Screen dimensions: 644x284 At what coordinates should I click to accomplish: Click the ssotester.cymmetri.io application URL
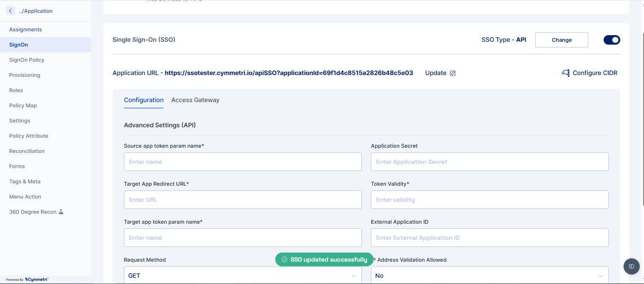(289, 73)
